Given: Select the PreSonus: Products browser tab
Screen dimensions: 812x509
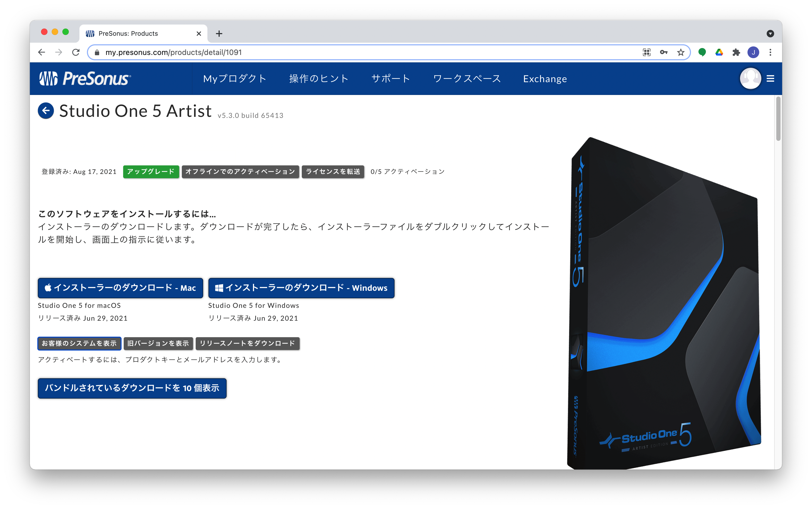Looking at the screenshot, I should click(x=144, y=33).
